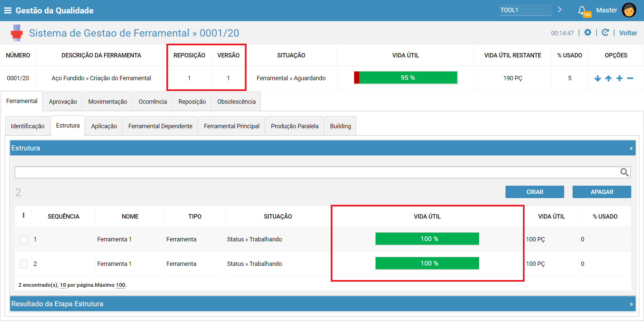
Task: Click the minus icon in Opções
Action: tap(630, 78)
